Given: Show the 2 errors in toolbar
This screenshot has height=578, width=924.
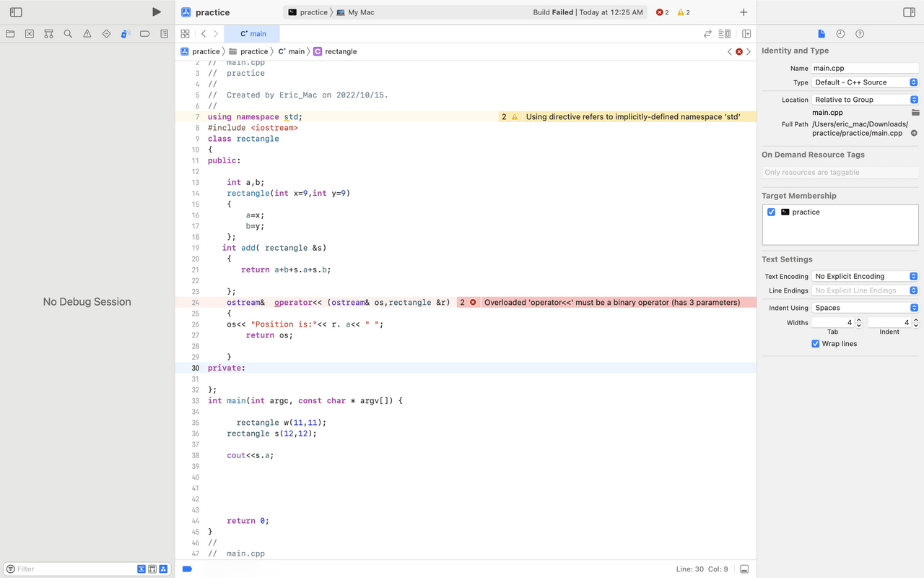Looking at the screenshot, I should point(662,12).
